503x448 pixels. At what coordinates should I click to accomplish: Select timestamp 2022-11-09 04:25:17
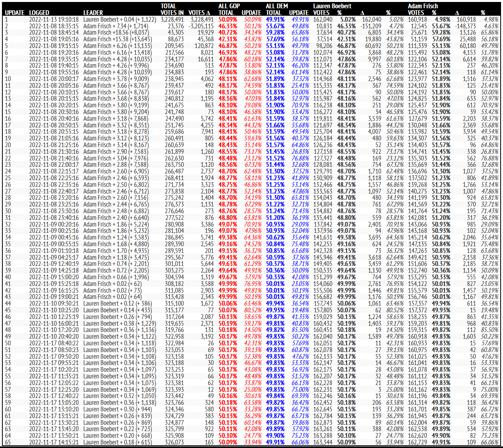click(x=54, y=257)
